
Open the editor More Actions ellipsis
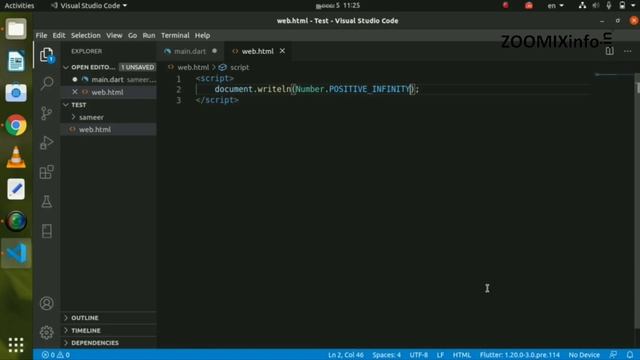[x=628, y=51]
